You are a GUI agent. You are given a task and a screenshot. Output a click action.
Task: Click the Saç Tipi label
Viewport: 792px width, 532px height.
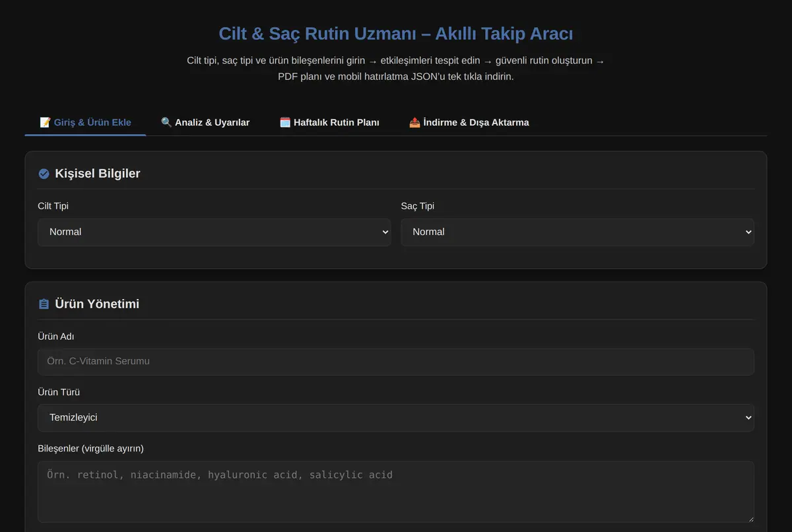(x=418, y=206)
